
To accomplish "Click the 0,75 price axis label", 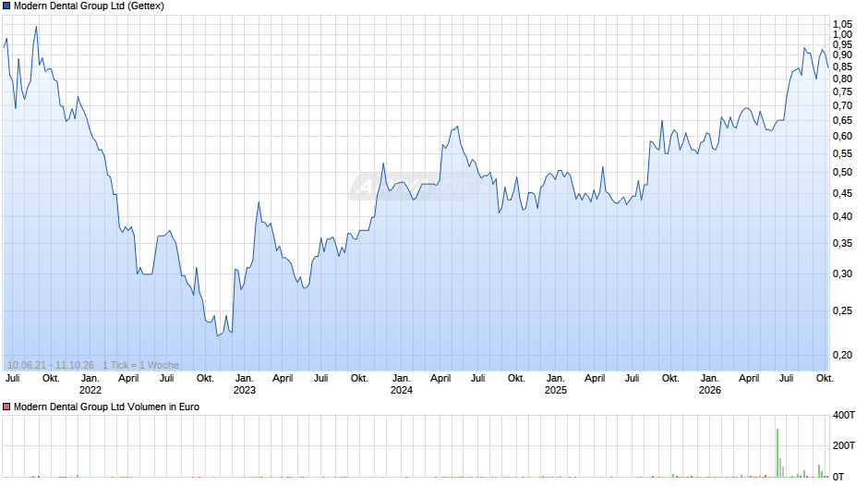I will click(842, 92).
